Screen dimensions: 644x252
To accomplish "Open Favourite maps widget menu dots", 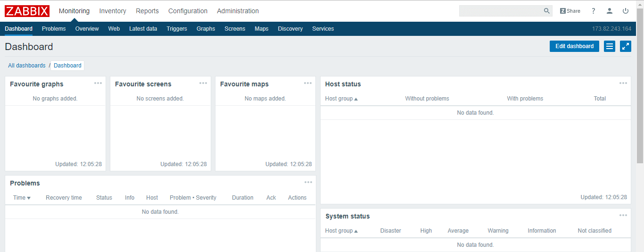I will point(308,83).
